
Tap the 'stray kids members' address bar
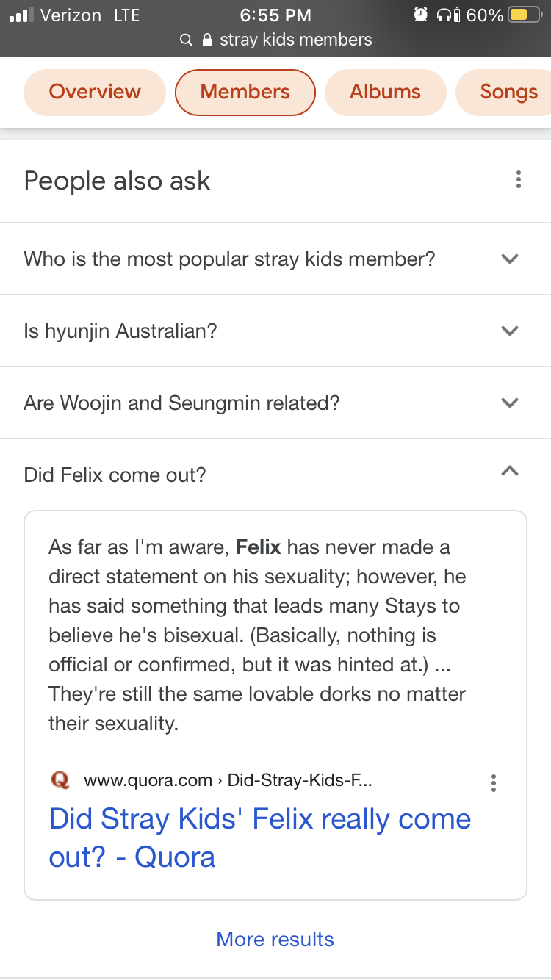click(275, 40)
